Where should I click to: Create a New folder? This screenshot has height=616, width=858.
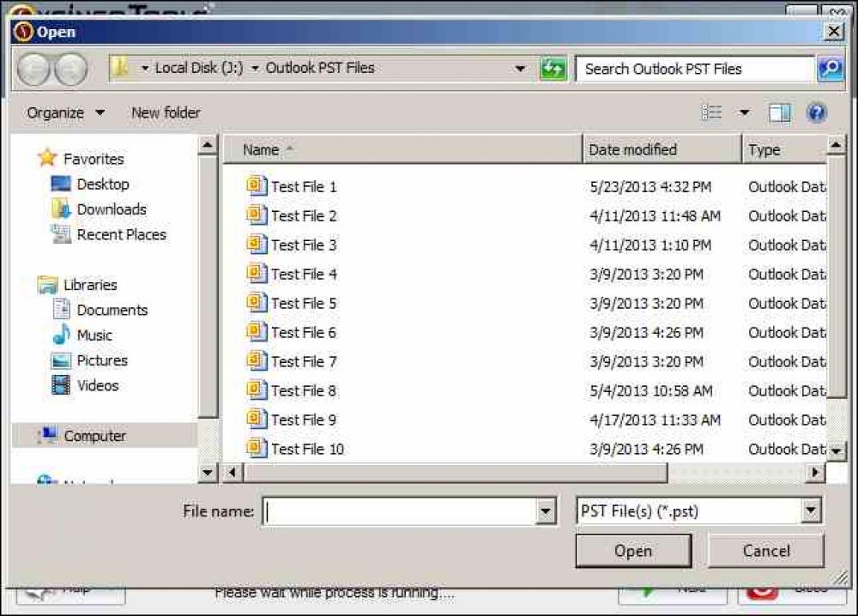(x=166, y=112)
